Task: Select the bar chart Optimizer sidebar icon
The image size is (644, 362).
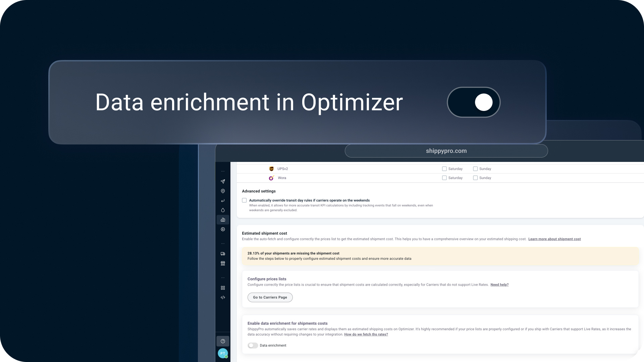Action: [223, 220]
